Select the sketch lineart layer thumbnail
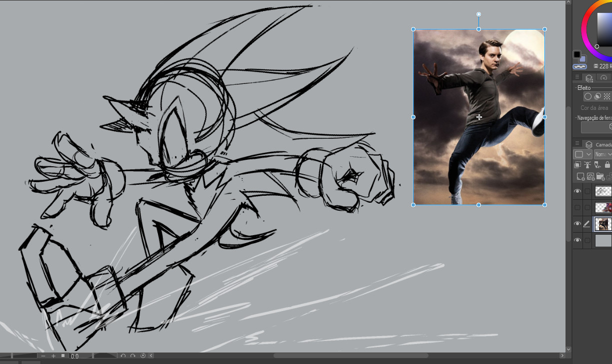 (603, 191)
